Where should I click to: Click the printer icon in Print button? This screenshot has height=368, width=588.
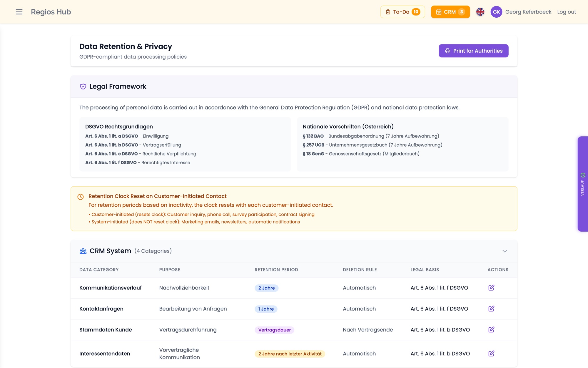pos(447,51)
